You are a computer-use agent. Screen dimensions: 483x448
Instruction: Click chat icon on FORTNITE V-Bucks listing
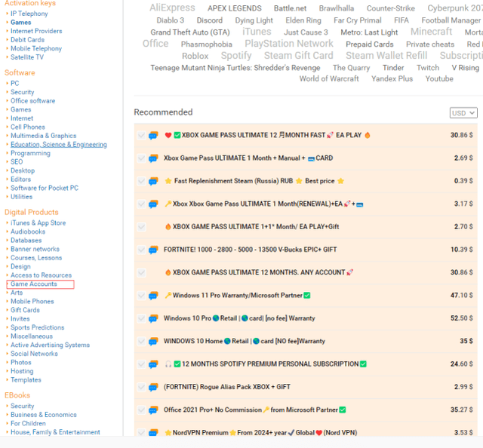coord(153,250)
